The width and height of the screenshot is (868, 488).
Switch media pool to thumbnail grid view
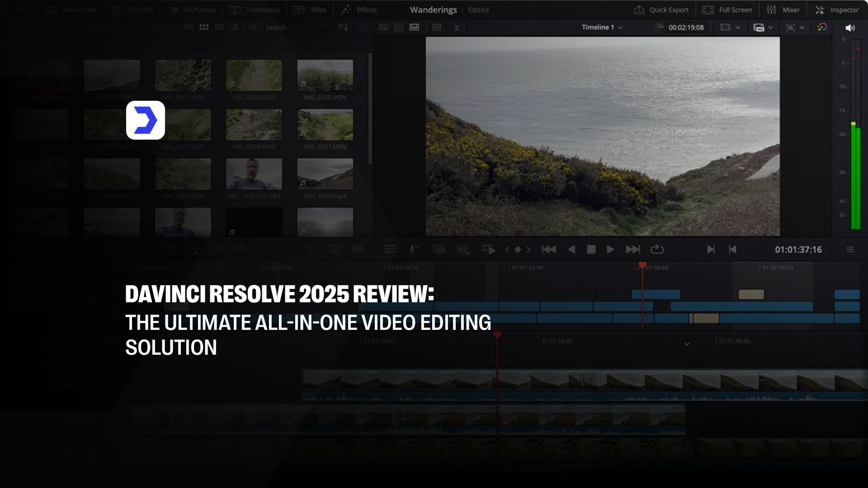click(x=204, y=28)
